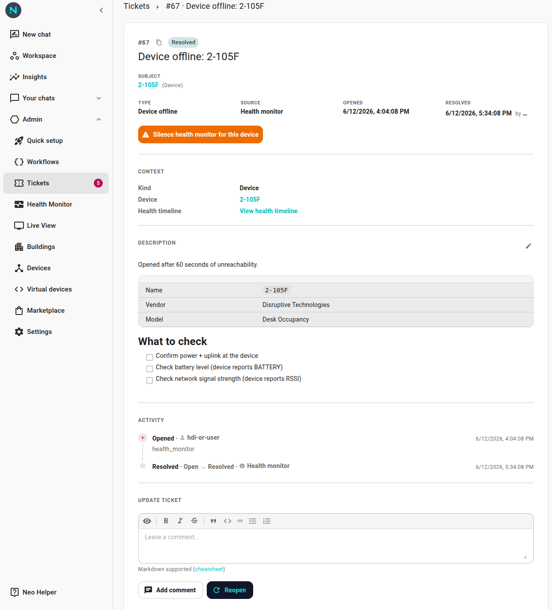552x610 pixels.
Task: Check battery level checkbox
Action: (x=149, y=369)
